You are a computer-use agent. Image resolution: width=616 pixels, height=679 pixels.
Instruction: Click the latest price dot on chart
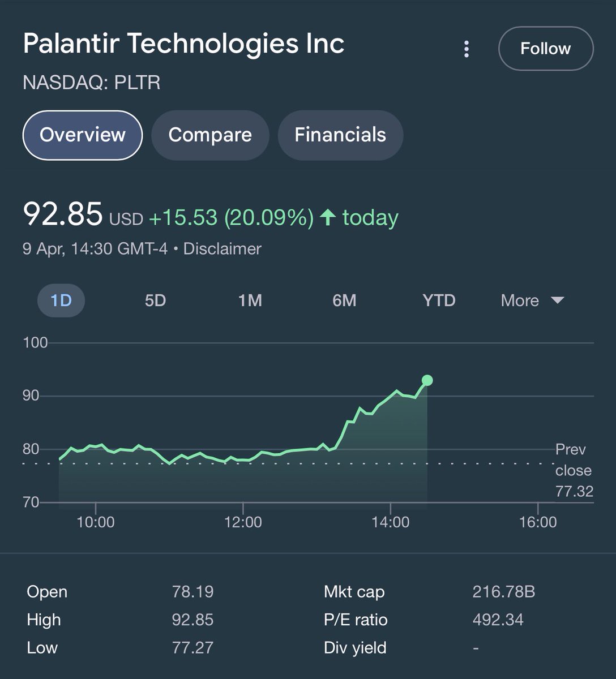(427, 380)
